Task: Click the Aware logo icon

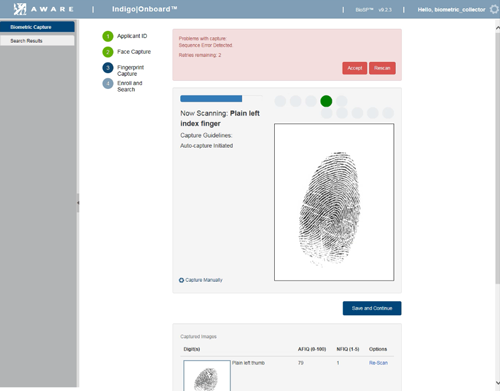Action: (20, 9)
